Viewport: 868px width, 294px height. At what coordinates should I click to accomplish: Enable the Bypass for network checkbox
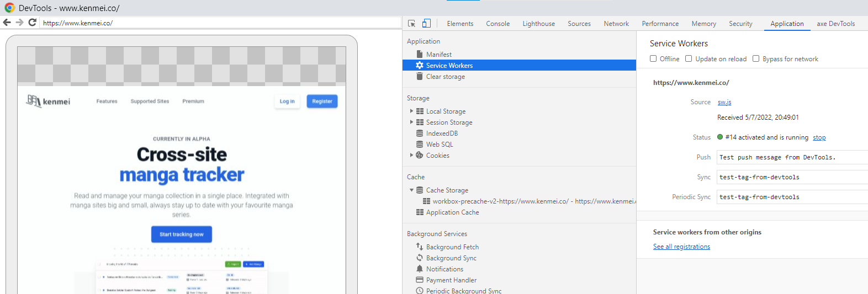pyautogui.click(x=756, y=58)
